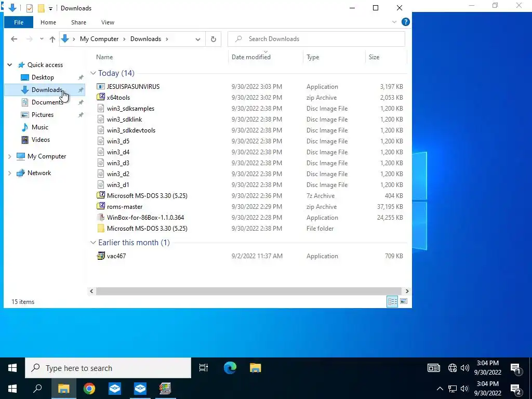Collapse the Today (14) group
The width and height of the screenshot is (532, 399).
click(x=93, y=73)
